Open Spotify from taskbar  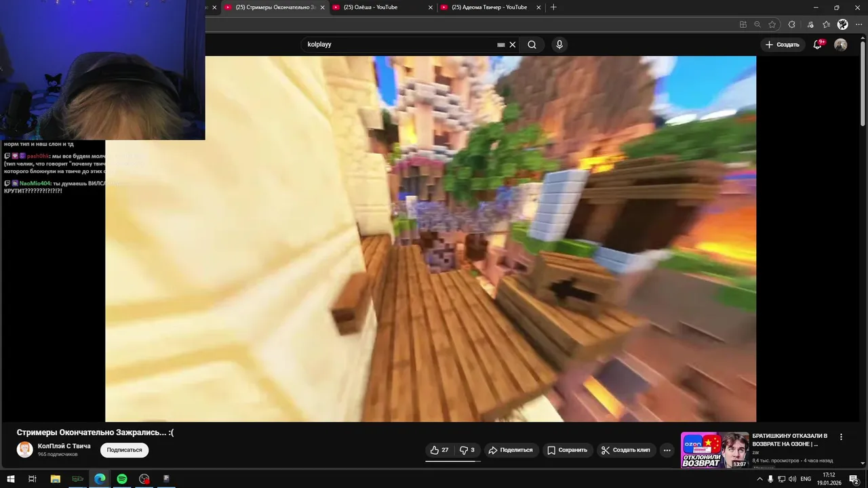point(122,479)
